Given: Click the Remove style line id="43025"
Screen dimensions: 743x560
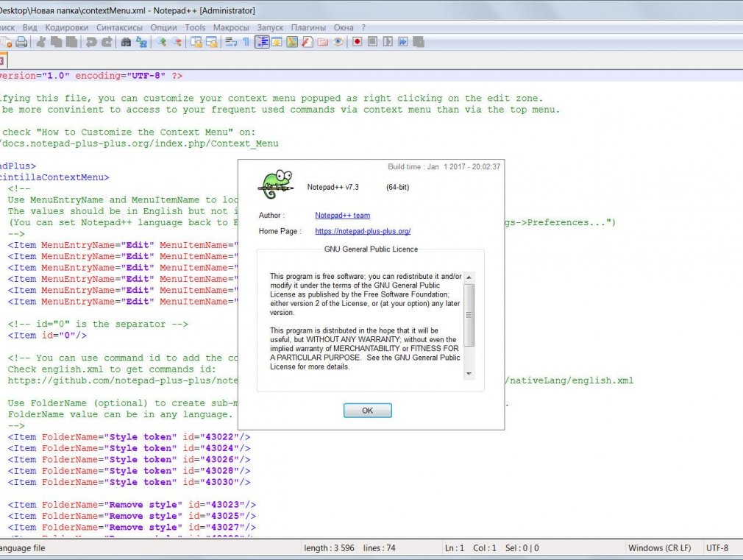Looking at the screenshot, I should click(132, 517).
